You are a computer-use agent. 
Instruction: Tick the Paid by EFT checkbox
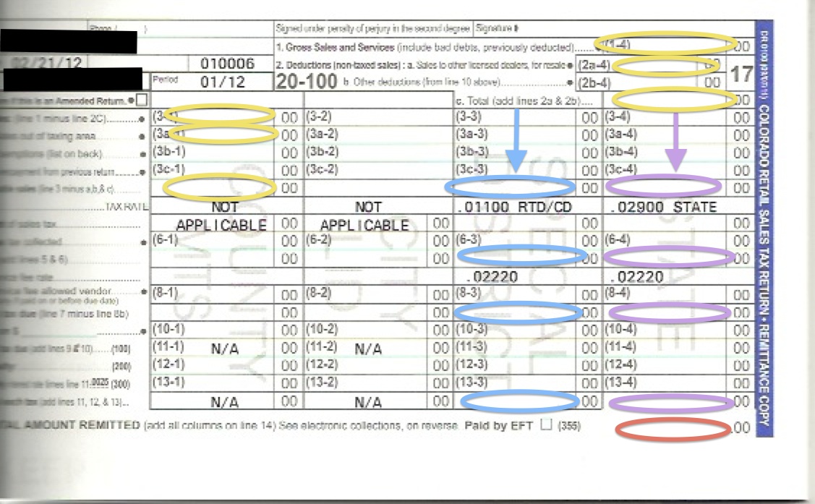(x=545, y=424)
